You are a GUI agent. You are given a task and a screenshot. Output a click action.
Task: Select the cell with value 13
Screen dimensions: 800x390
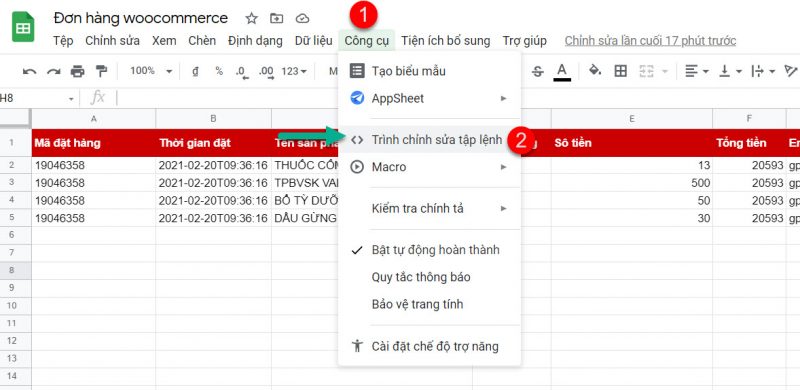click(x=632, y=165)
